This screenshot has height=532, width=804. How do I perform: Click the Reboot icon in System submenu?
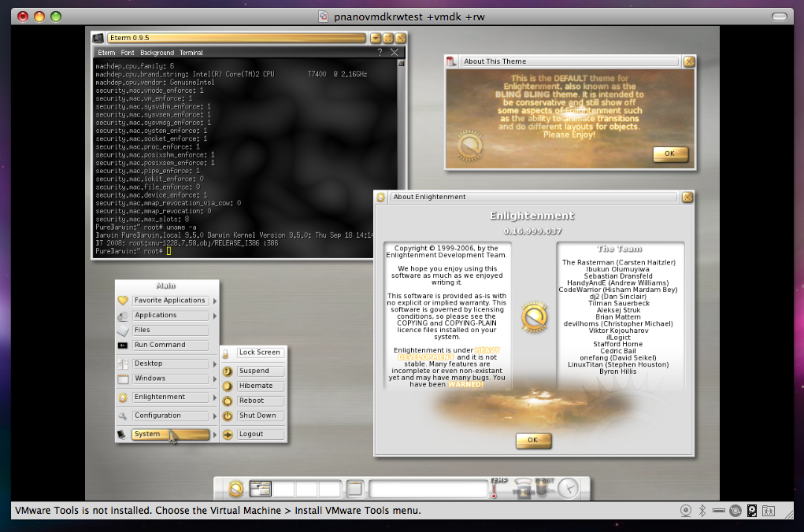pos(228,401)
